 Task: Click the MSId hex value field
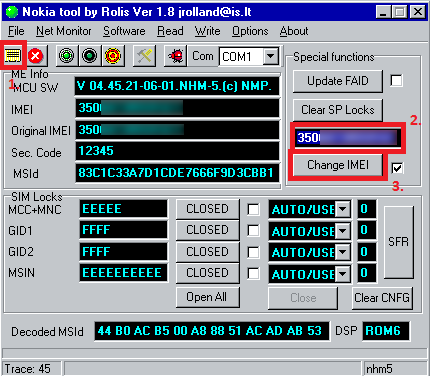coord(177,173)
